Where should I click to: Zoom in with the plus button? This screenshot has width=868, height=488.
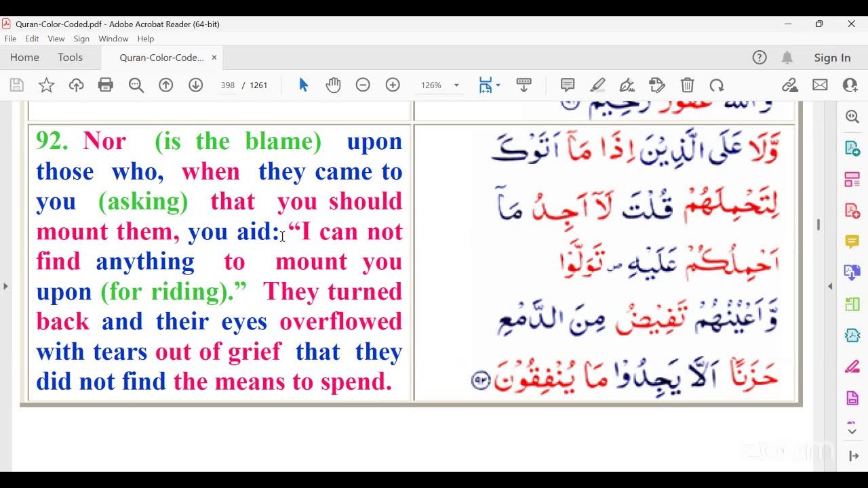[393, 85]
